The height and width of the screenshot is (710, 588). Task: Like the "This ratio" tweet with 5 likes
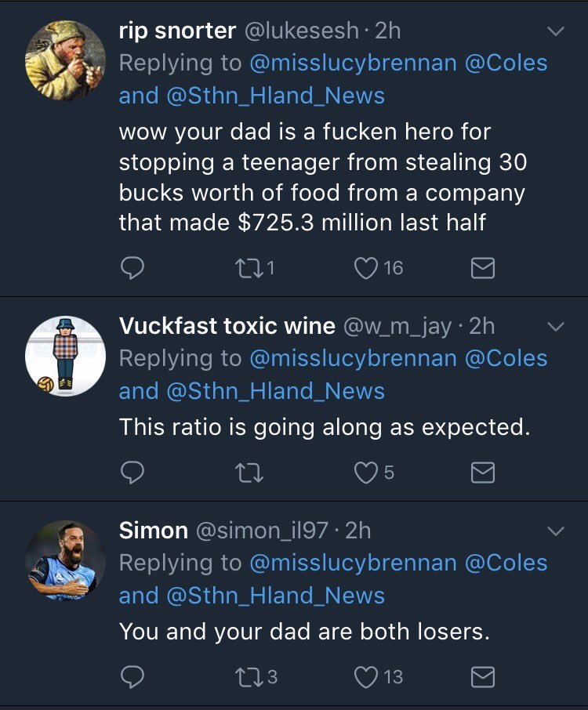point(365,472)
